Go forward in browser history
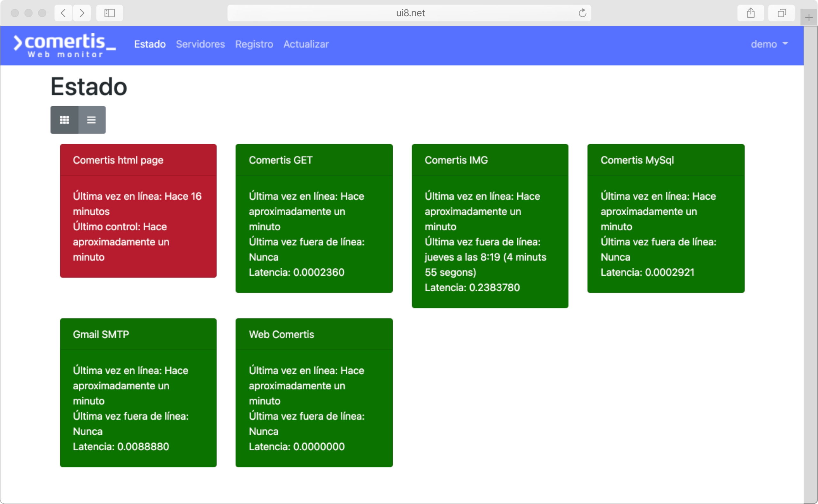The image size is (818, 504). point(82,13)
